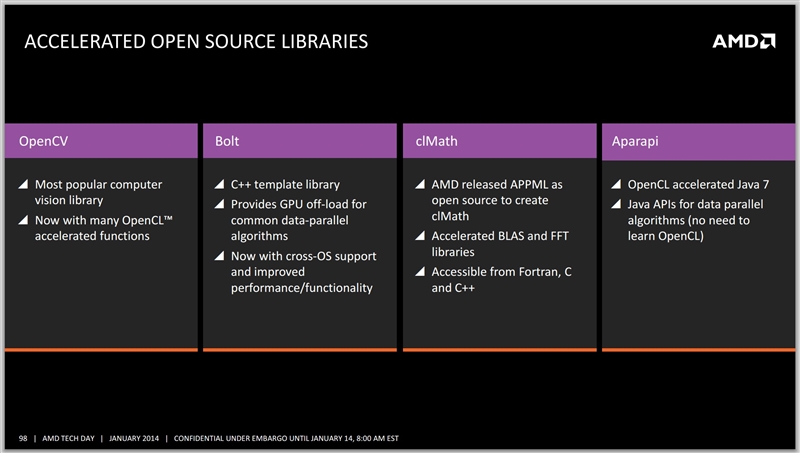Click 'AMD released APPML as open source' text
This screenshot has height=453, width=800.
point(497,200)
